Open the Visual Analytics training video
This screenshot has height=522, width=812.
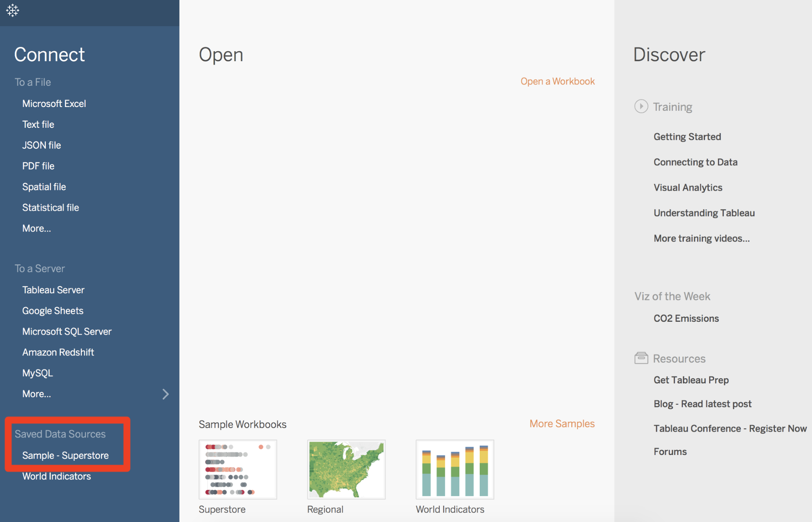pyautogui.click(x=688, y=187)
